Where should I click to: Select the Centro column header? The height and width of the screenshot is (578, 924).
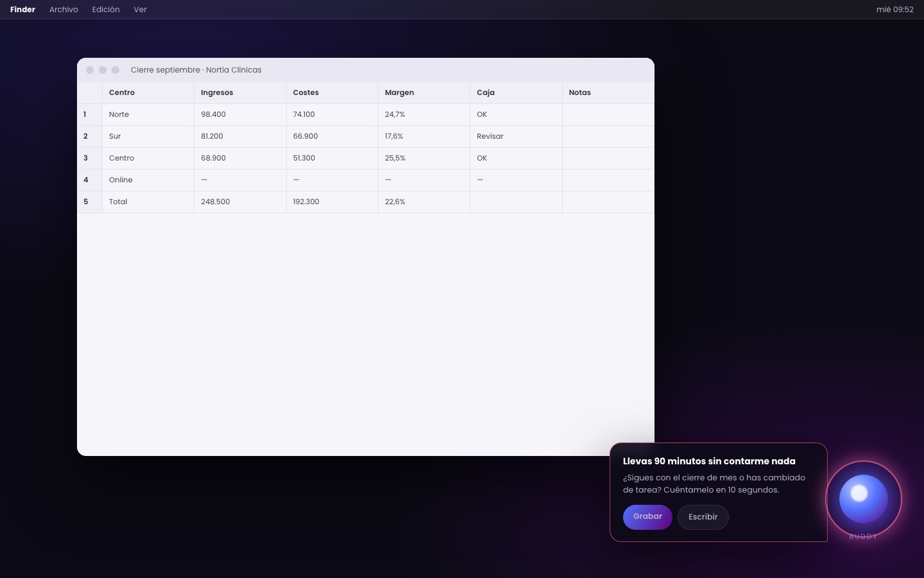(x=148, y=92)
